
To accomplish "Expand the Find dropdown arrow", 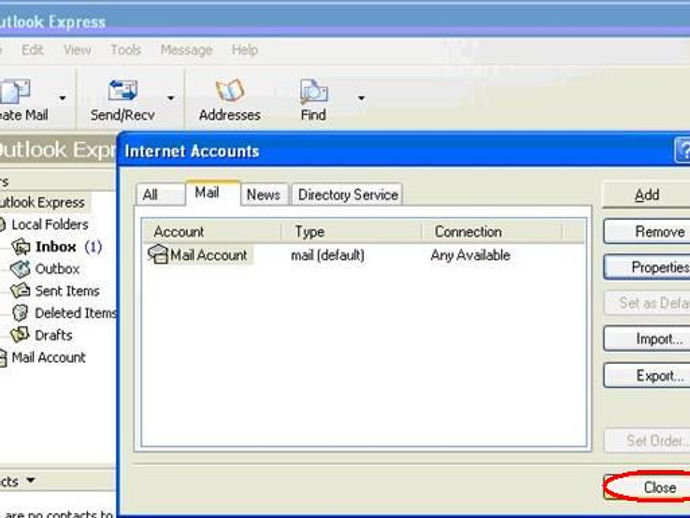I will coord(361,98).
